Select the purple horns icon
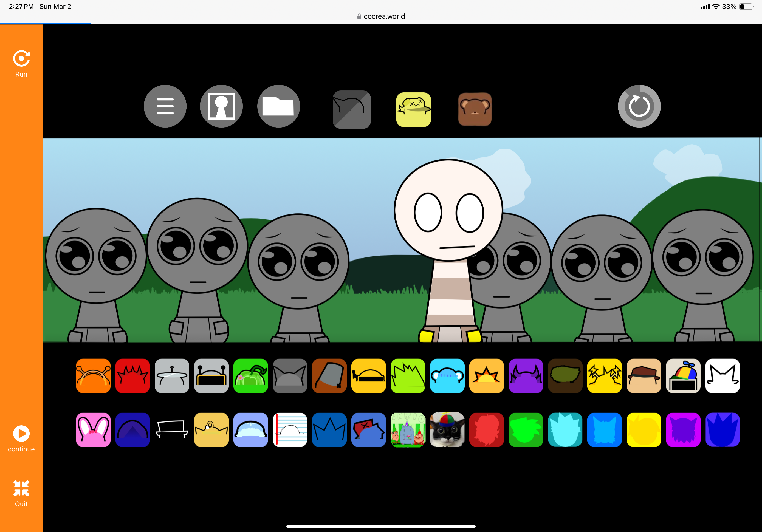This screenshot has width=762, height=532. [526, 376]
